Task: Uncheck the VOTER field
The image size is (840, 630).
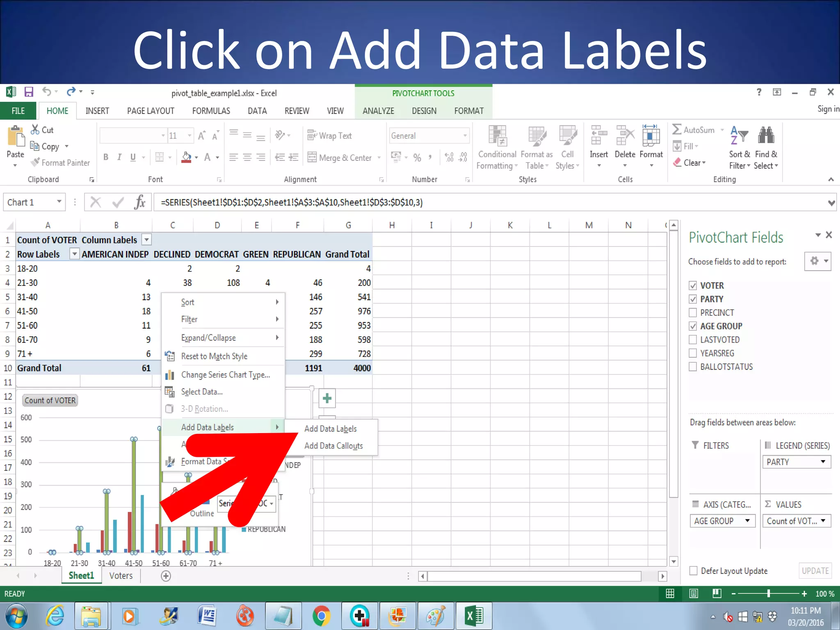Action: [x=693, y=285]
